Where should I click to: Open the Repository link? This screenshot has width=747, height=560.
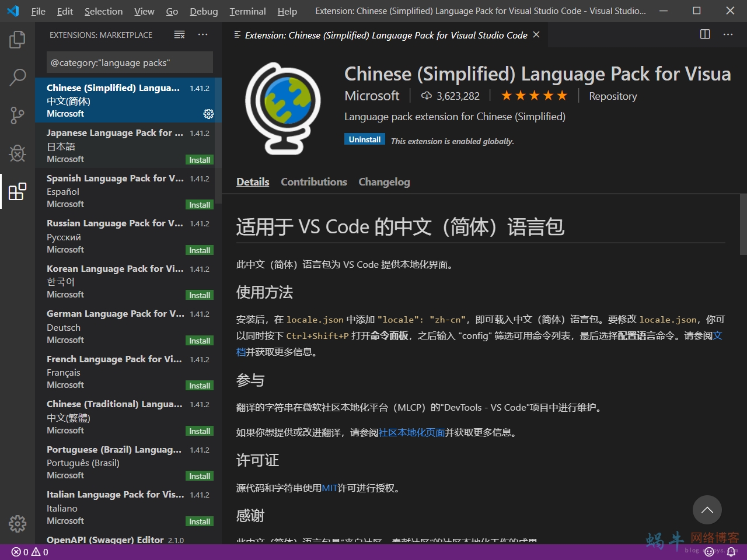pyautogui.click(x=613, y=96)
